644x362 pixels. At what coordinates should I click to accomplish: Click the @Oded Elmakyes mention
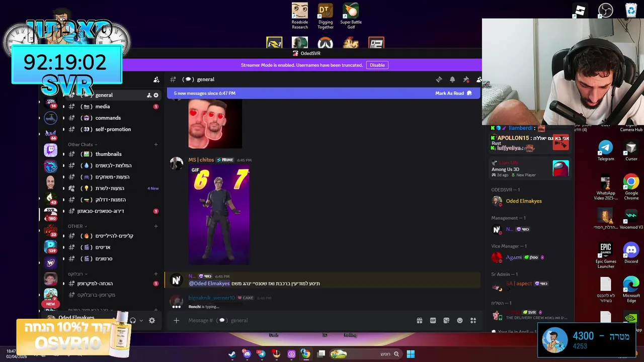[x=209, y=284]
